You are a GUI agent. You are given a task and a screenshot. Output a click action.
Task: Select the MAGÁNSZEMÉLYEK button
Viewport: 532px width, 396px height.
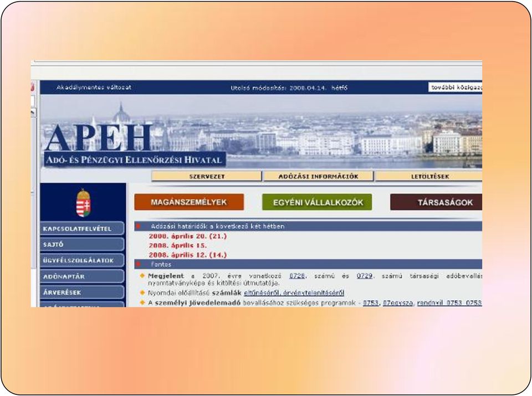click(189, 202)
